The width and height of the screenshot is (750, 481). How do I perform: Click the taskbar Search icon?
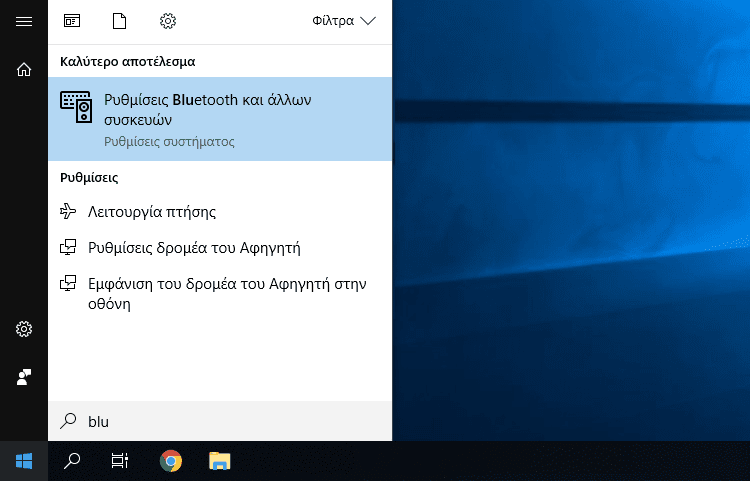72,461
